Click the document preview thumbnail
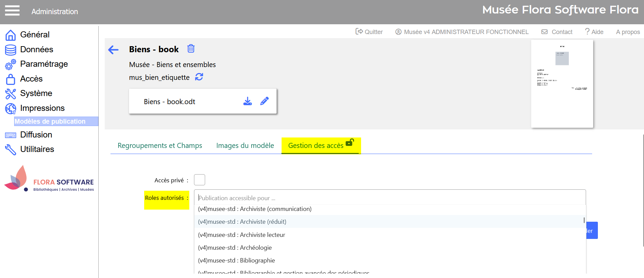This screenshot has width=644, height=278. (562, 84)
